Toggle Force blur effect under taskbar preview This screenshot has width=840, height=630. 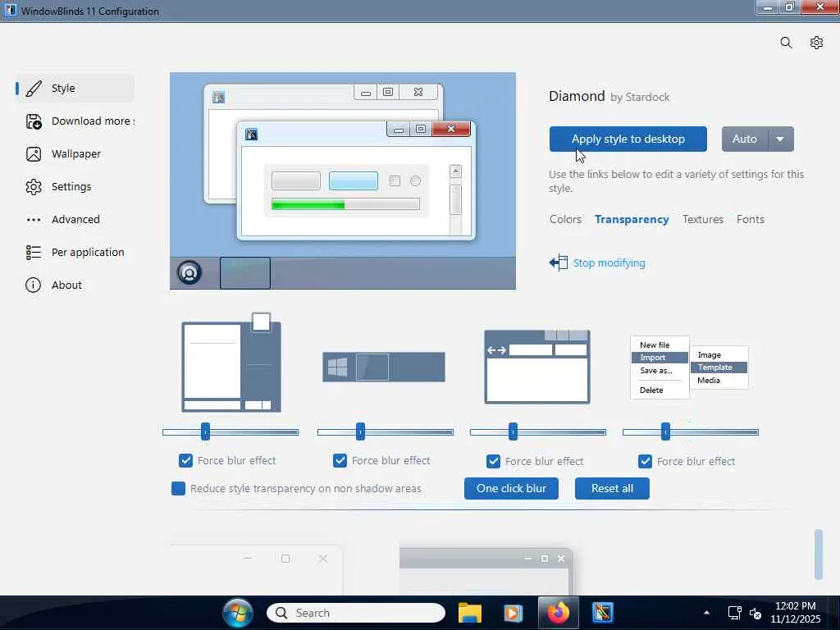pos(340,461)
